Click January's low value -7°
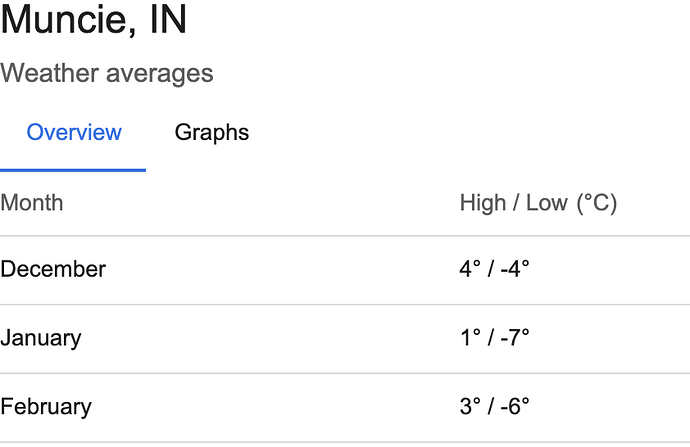Image resolution: width=690 pixels, height=447 pixels. (515, 338)
